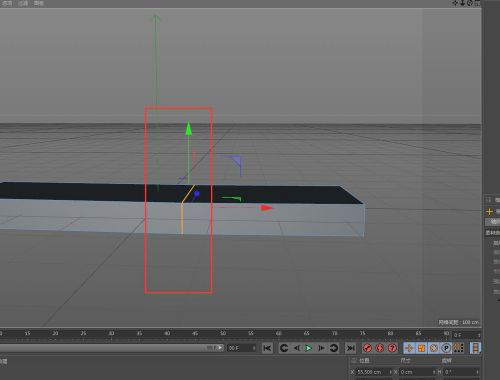Toggle point level animation dotted icon
Image resolution: width=500 pixels, height=380 pixels.
459,348
